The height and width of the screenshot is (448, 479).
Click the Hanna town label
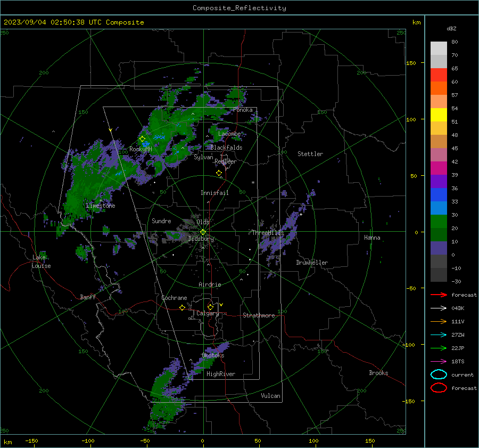click(x=372, y=238)
